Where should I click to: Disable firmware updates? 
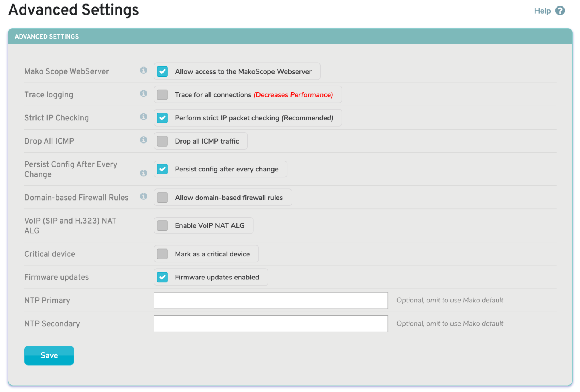point(162,277)
